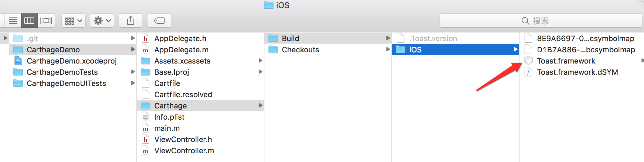Select the Cartfile.resolved file
644x162 pixels.
[183, 95]
